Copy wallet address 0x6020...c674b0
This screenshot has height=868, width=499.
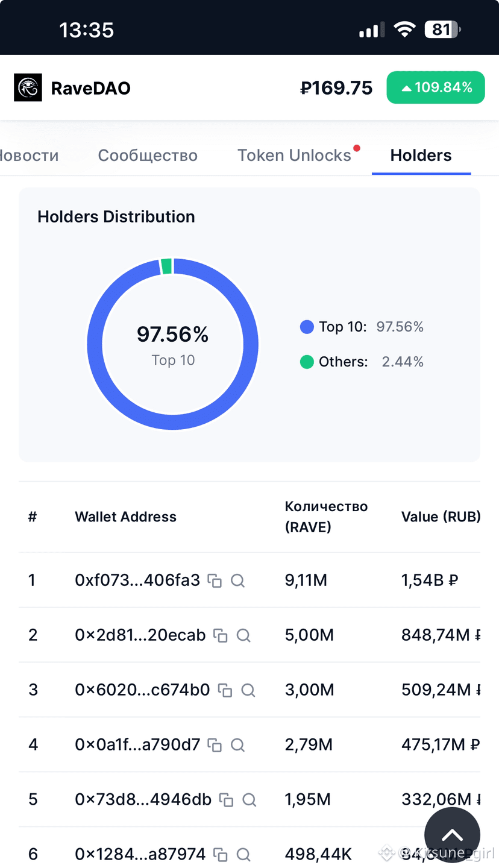225,690
